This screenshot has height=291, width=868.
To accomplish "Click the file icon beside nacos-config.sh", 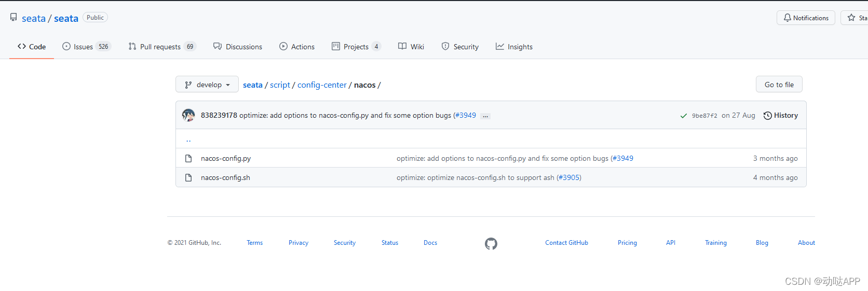I will tap(188, 177).
